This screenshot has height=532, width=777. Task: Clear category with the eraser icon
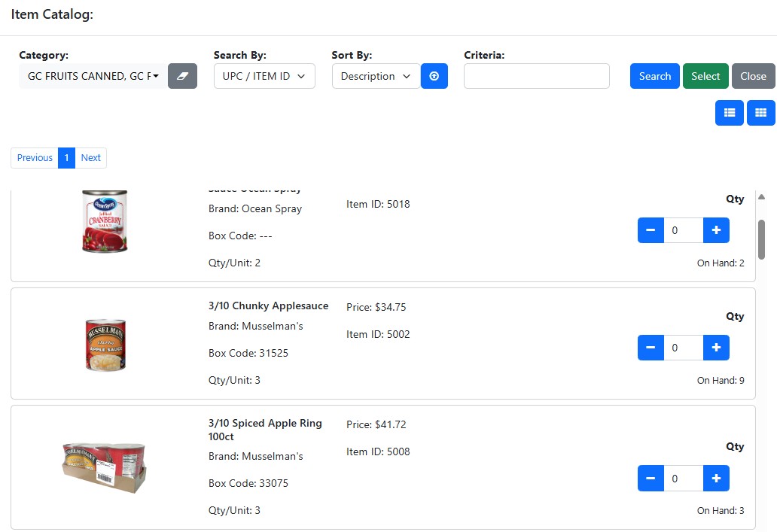tap(182, 76)
